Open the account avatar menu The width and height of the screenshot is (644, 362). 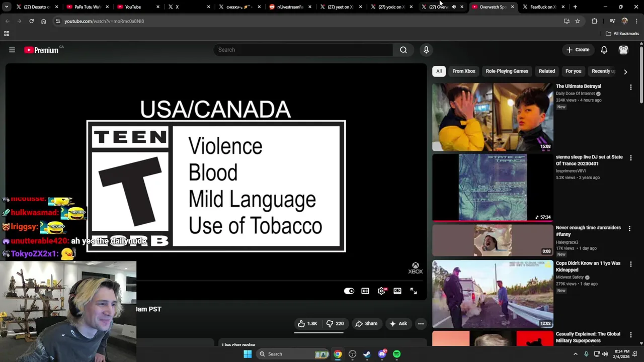pyautogui.click(x=623, y=50)
